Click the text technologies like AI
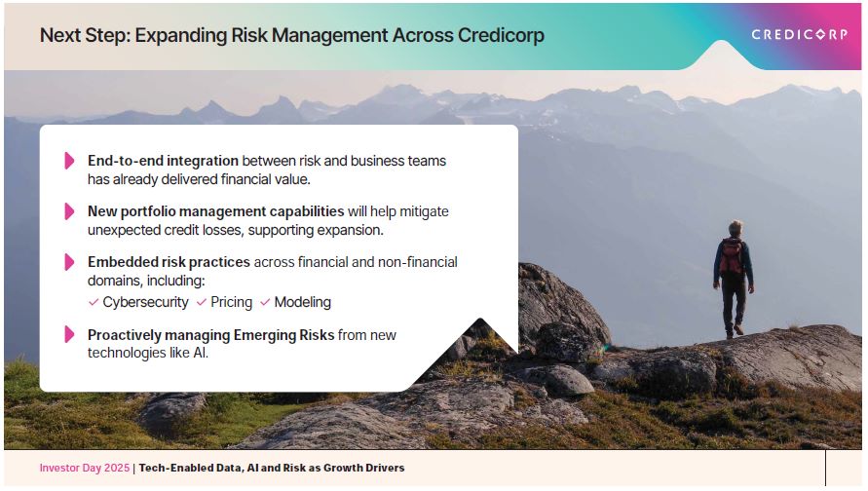 pos(147,353)
